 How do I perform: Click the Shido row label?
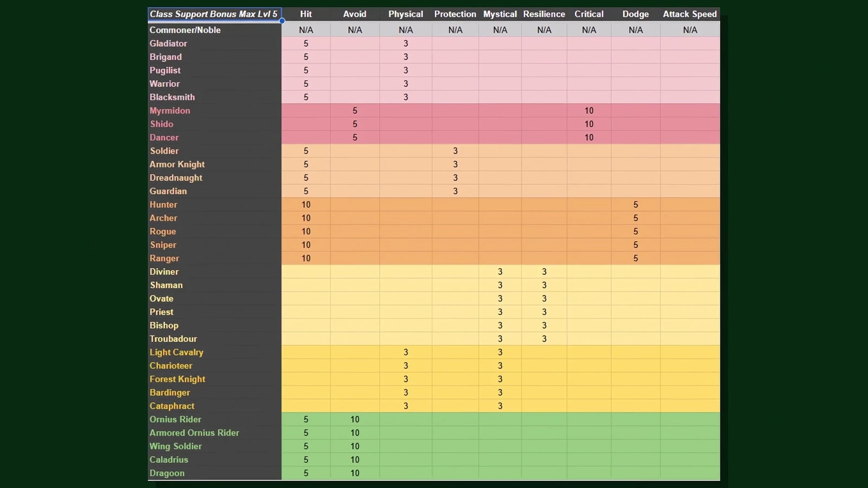click(162, 124)
